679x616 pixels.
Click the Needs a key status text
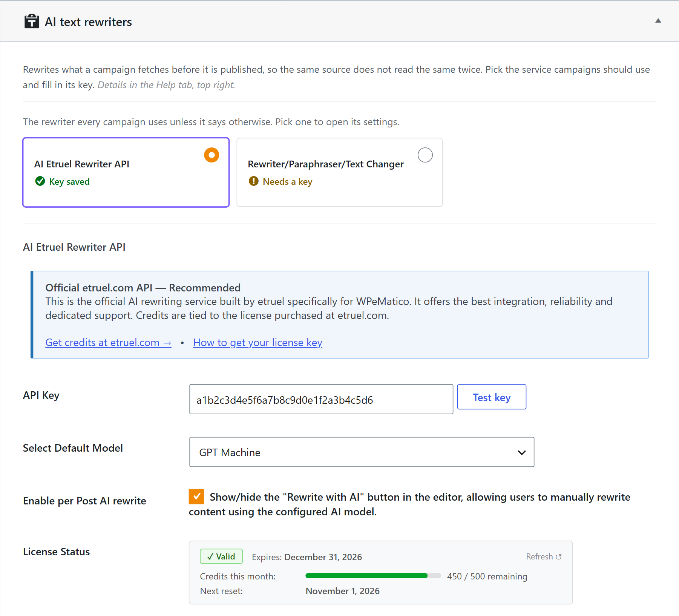pyautogui.click(x=288, y=182)
